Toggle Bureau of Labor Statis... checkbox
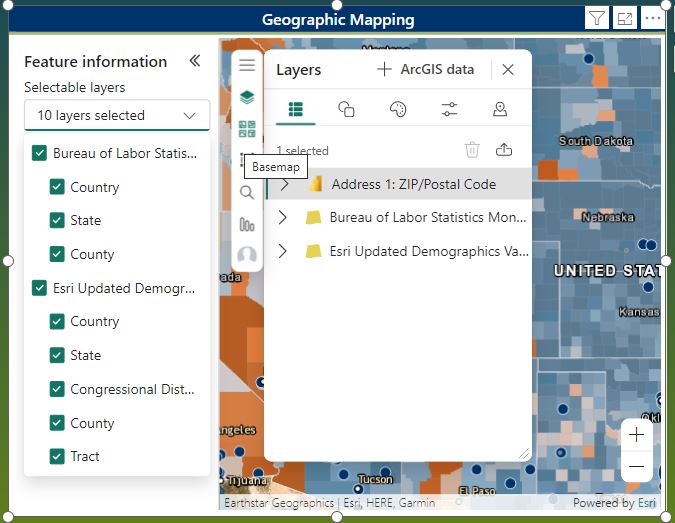The height and width of the screenshot is (523, 675). (39, 153)
